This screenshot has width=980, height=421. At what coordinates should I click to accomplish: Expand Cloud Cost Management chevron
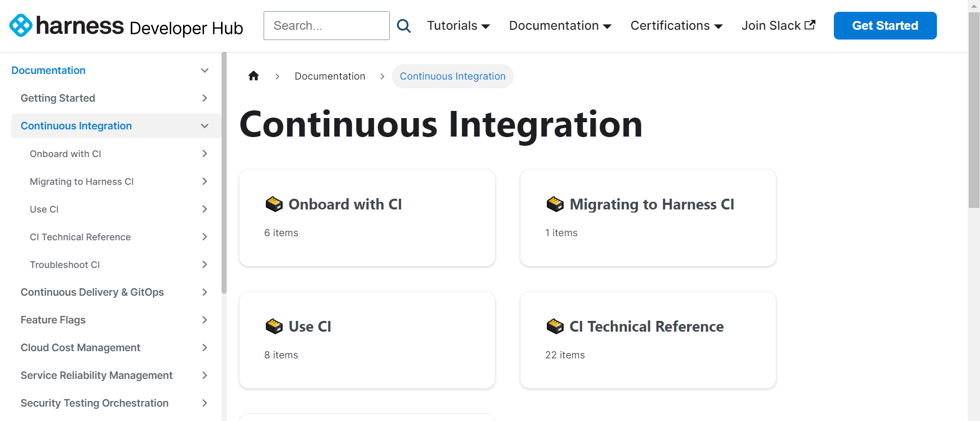[x=205, y=348]
